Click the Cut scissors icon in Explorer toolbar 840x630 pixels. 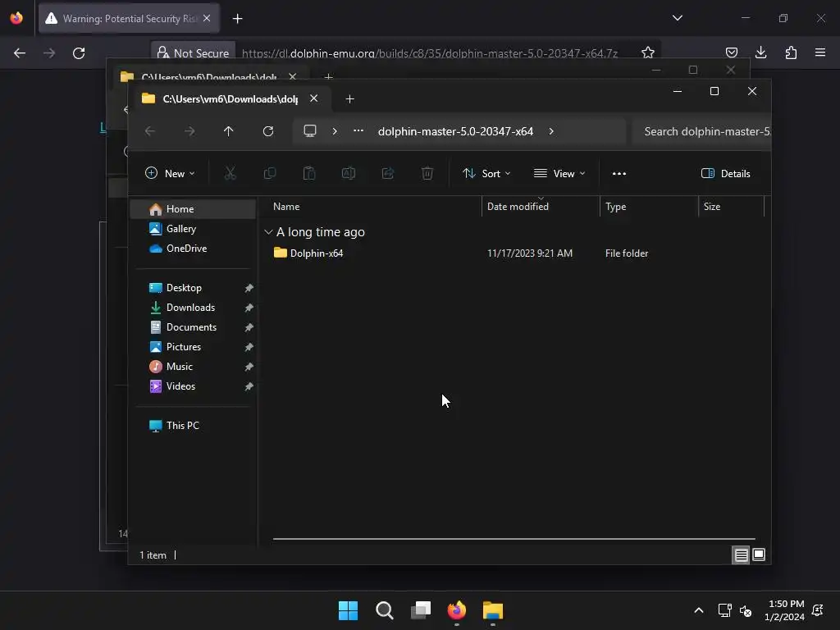tap(230, 173)
